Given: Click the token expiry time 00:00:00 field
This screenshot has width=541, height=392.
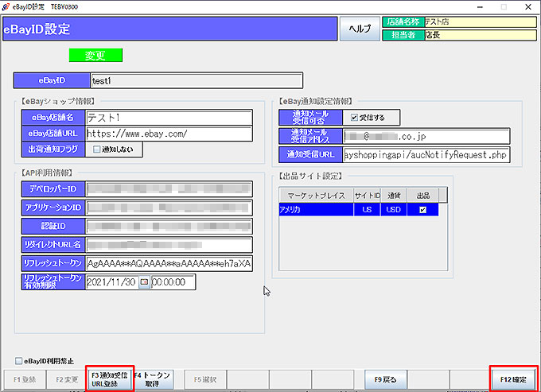Looking at the screenshot, I should 172,281.
